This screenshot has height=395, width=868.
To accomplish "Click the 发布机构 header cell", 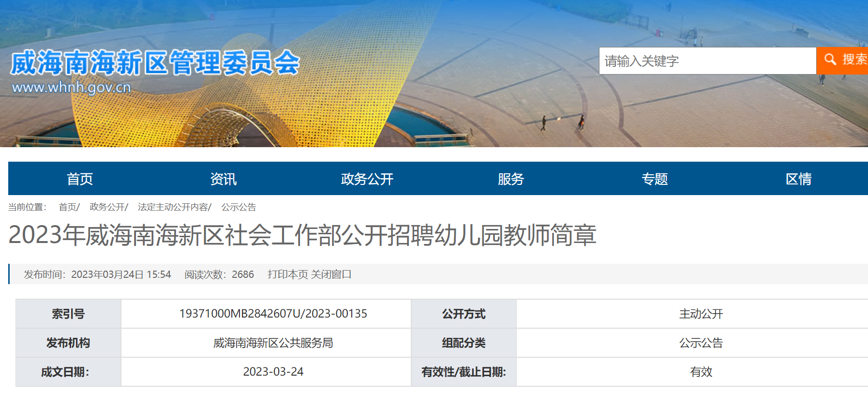I will (x=68, y=343).
